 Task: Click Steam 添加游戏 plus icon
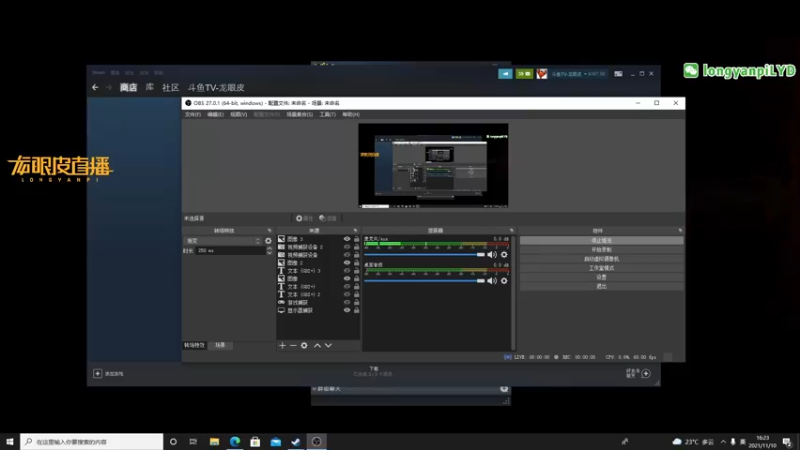click(97, 373)
